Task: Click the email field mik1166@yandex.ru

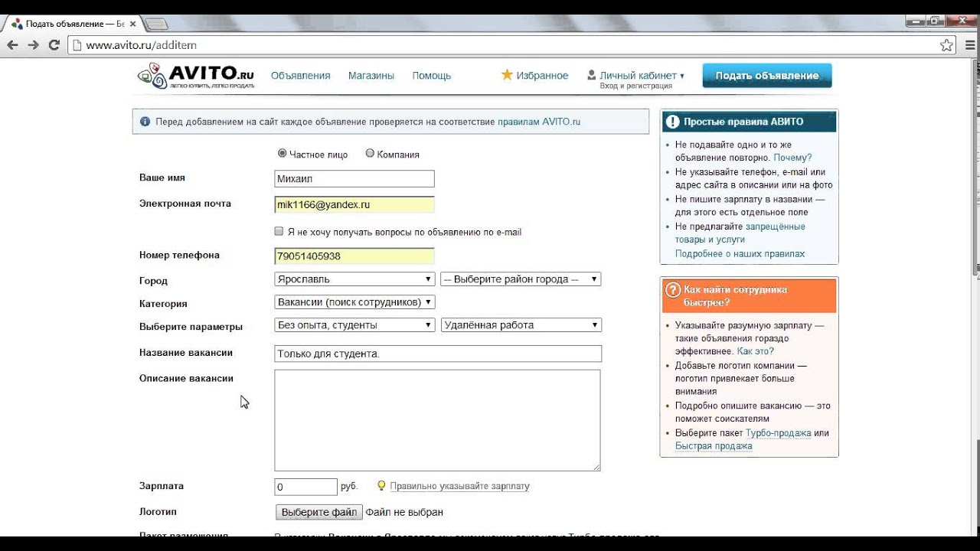Action: 354,205
